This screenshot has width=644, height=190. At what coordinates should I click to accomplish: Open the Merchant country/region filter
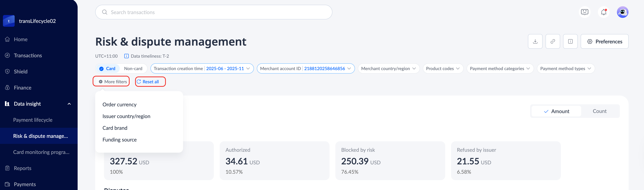coord(388,68)
